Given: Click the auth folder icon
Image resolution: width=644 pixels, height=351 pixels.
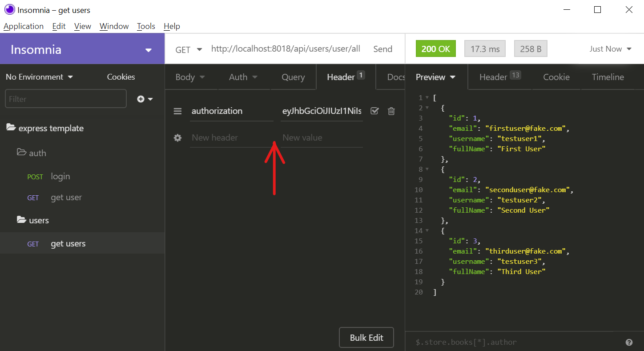Looking at the screenshot, I should [x=21, y=152].
